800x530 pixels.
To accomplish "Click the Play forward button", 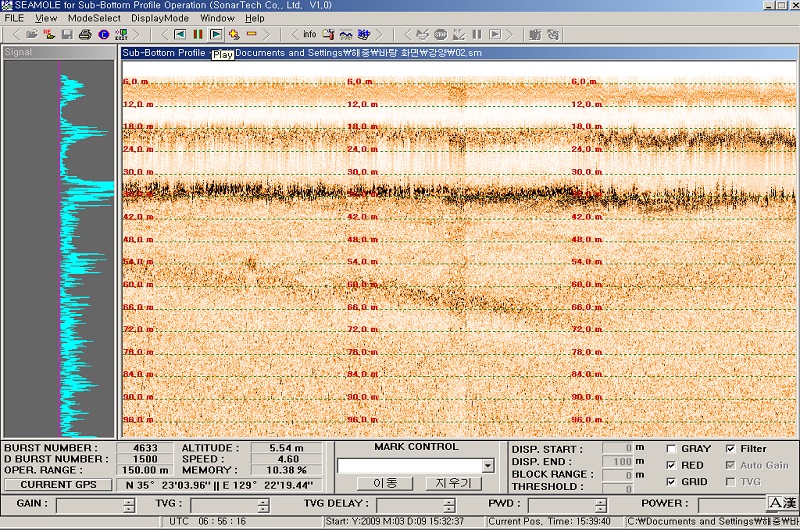I will [216, 34].
